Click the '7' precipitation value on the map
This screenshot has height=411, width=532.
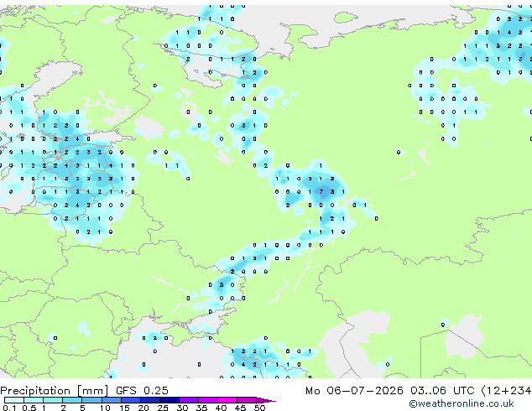tap(321, 192)
